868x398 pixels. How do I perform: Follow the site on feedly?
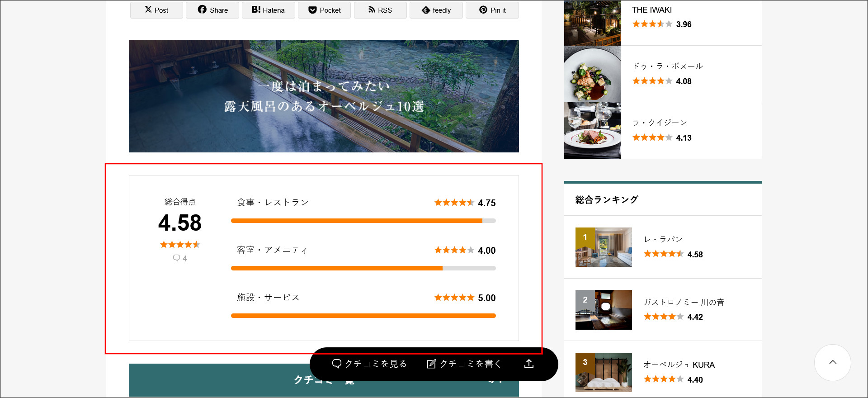436,10
